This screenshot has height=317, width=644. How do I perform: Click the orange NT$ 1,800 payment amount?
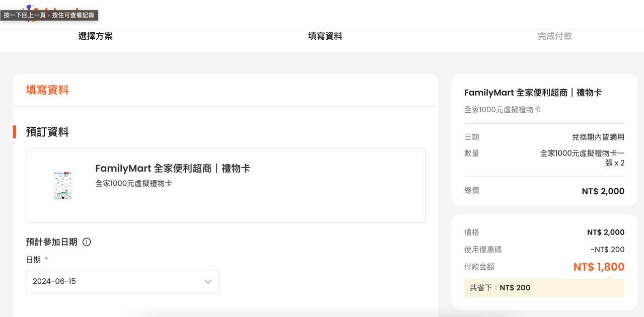coord(599,267)
